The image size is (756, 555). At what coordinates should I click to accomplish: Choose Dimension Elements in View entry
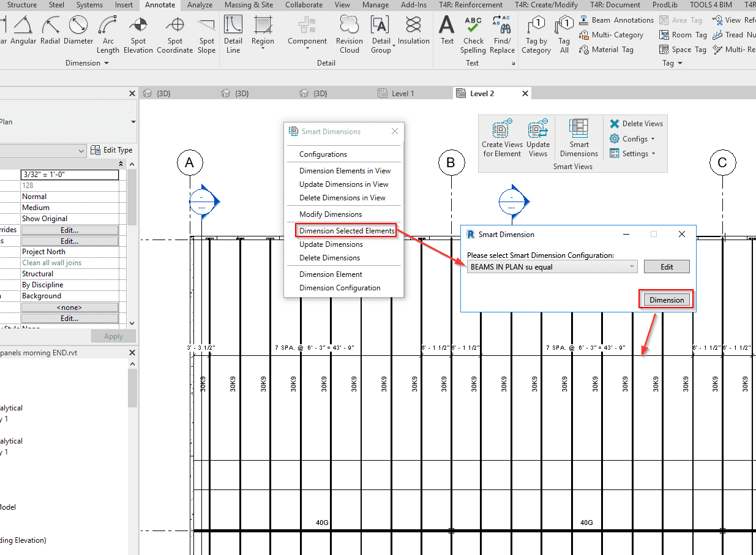point(345,171)
